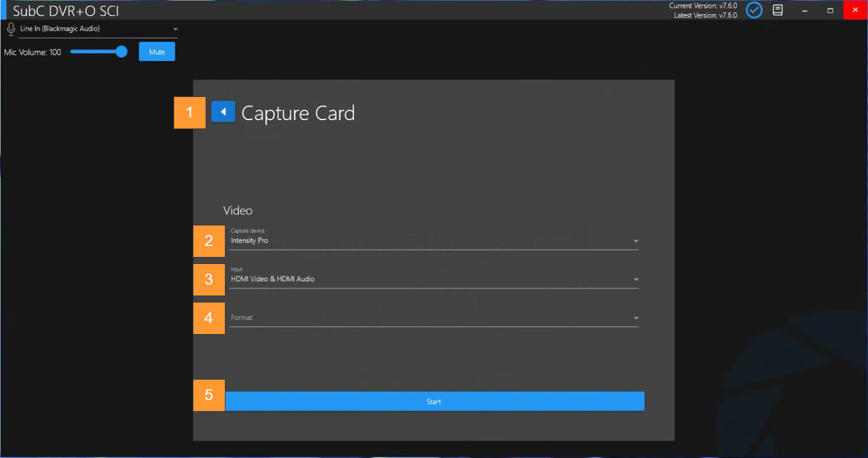
Task: Open the Input dropdown showing HDMI Video & HDMI Audio
Action: pos(434,279)
